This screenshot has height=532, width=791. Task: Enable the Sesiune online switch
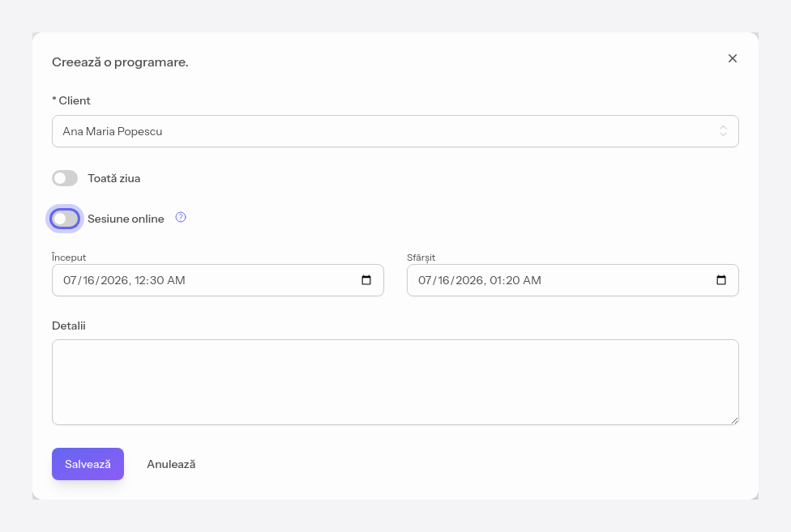pyautogui.click(x=65, y=219)
